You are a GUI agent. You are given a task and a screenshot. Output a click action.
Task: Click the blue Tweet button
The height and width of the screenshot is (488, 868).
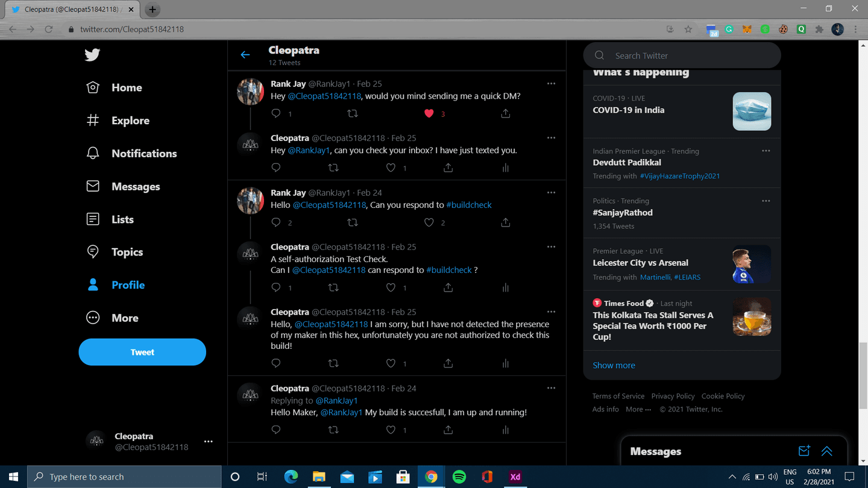[142, 352]
